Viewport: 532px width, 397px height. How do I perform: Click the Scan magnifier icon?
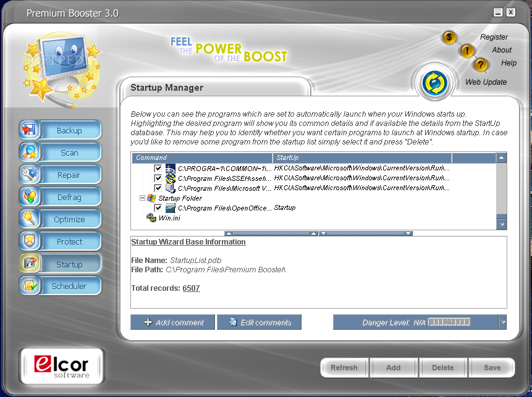click(x=29, y=153)
